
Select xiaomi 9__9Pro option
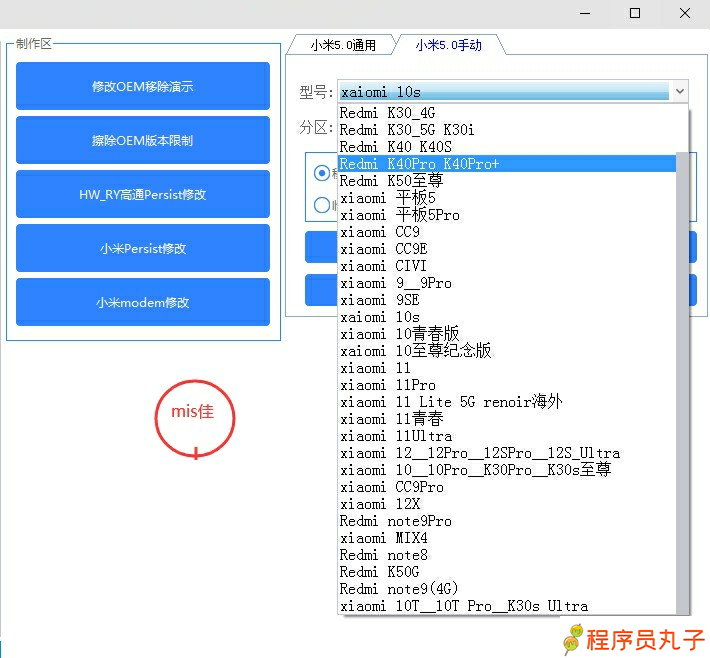(507, 283)
